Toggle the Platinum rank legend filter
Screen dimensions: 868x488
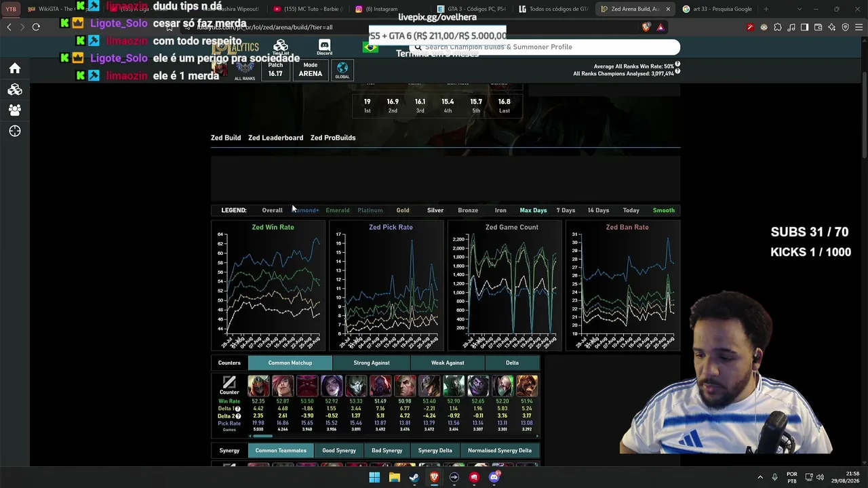(370, 210)
